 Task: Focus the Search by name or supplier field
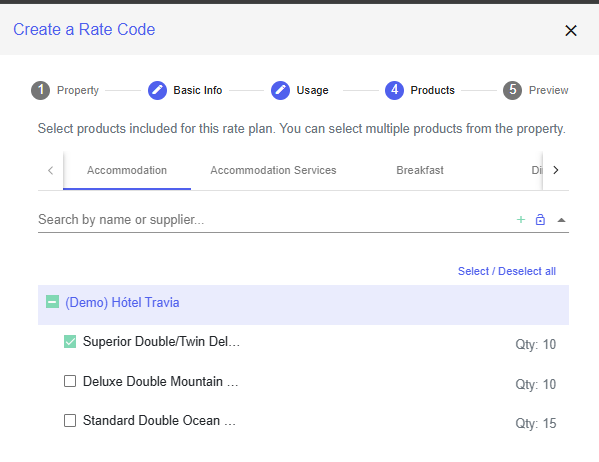pos(275,220)
